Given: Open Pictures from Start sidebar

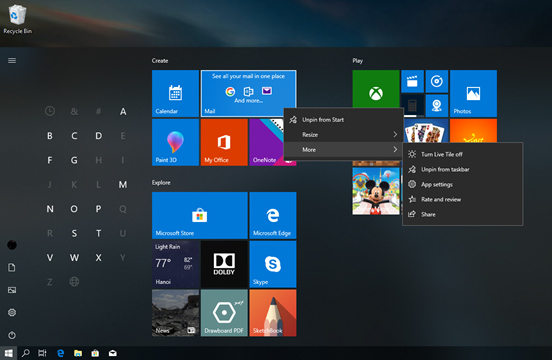Looking at the screenshot, I should click(x=12, y=290).
